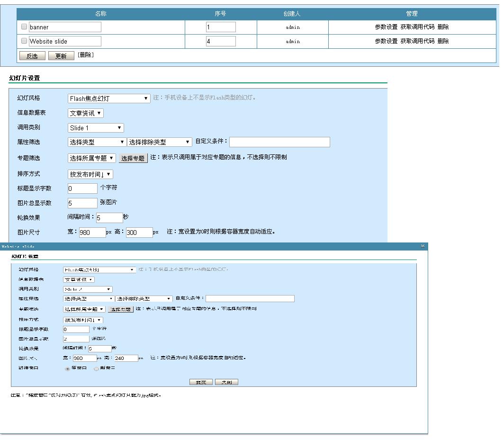
Task: Click 选择专题 button in Website slide dialog
Action: click(120, 310)
